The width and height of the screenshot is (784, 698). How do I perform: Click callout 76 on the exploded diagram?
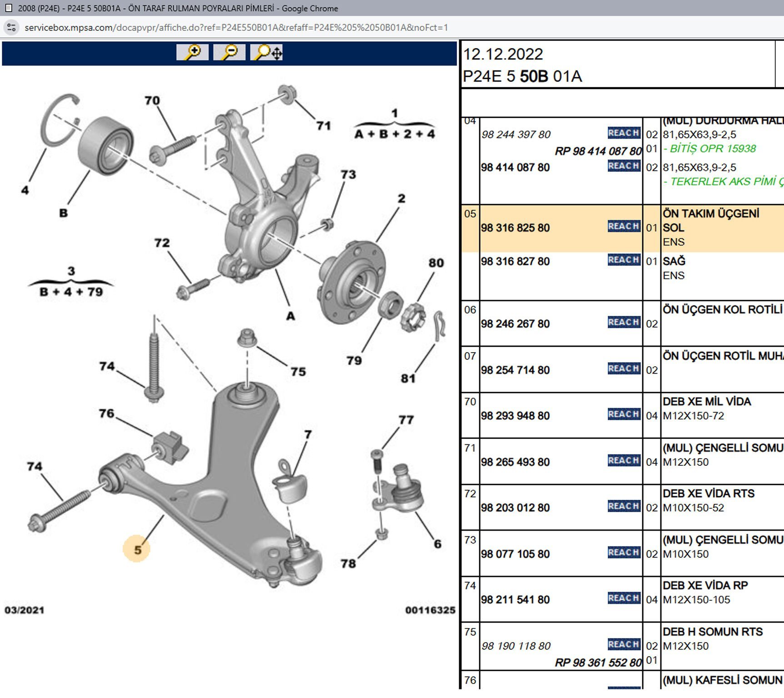[107, 414]
